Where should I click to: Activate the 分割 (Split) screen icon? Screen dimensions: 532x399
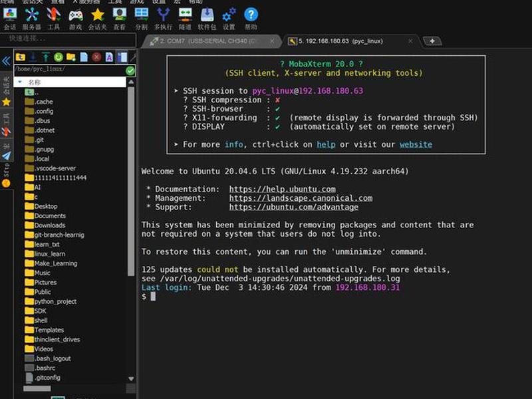coord(142,19)
